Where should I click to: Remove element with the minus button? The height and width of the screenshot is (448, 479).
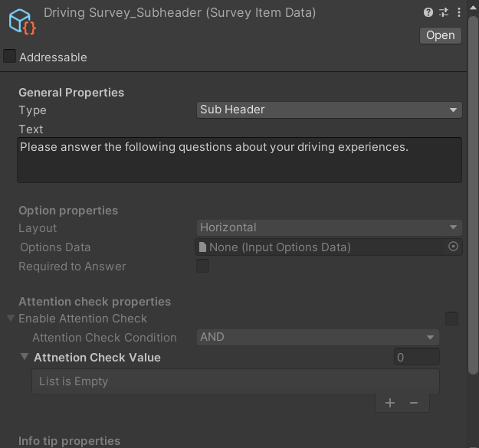point(414,403)
